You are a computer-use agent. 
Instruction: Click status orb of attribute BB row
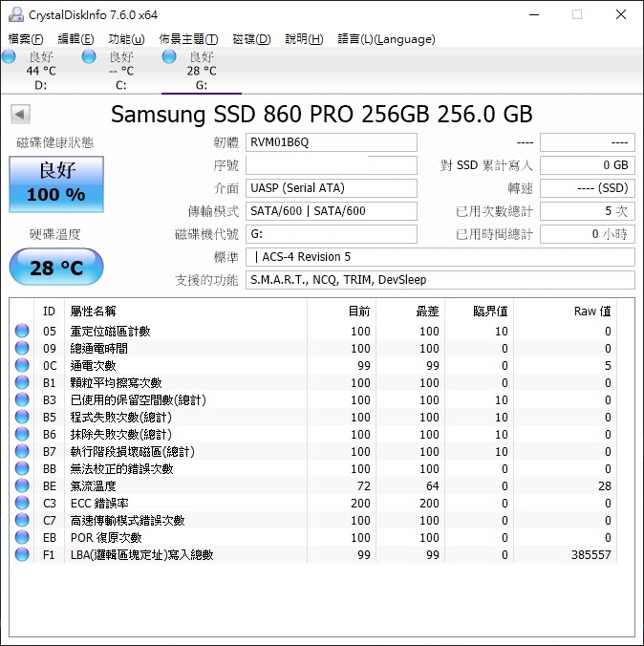pos(22,468)
